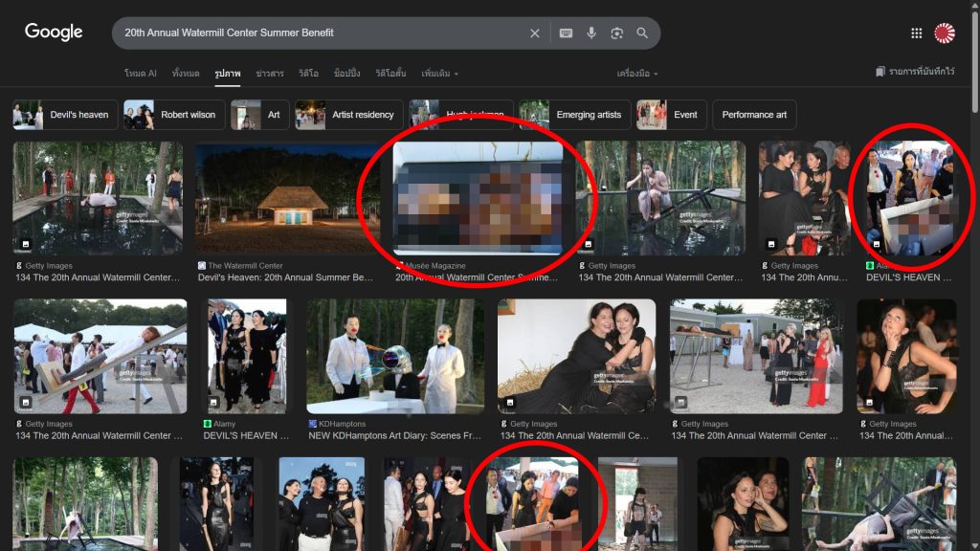Open saved items via the bookmark icon
The width and height of the screenshot is (980, 551).
point(880,72)
